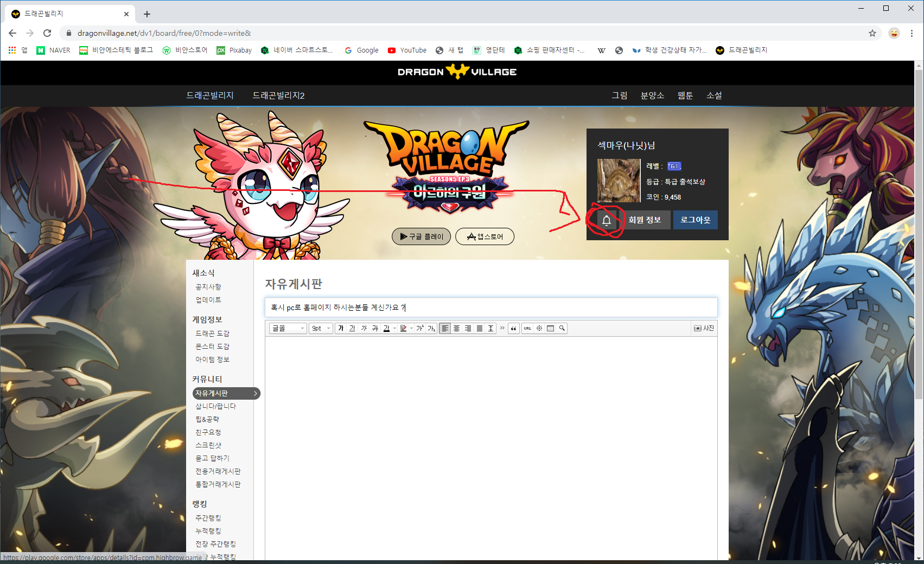The width and height of the screenshot is (924, 564).
Task: Open line spacing option
Action: tap(490, 328)
